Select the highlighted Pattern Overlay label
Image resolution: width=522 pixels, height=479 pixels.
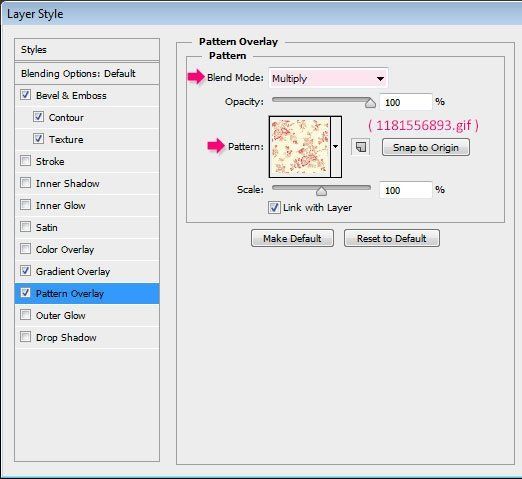(70, 294)
